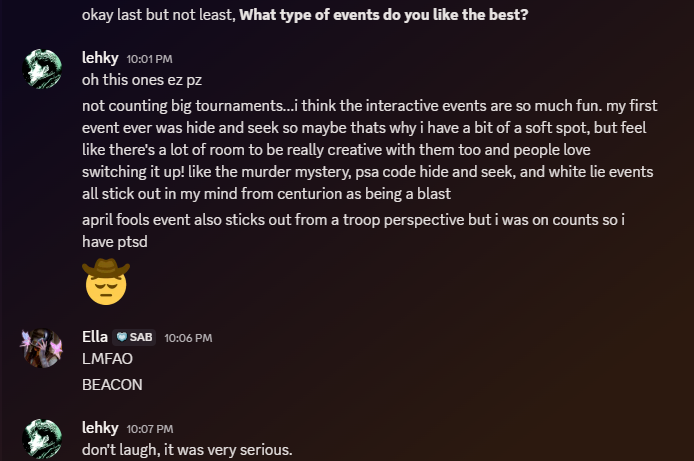The image size is (694, 461).
Task: Click the cowboy hat pensive emoji
Action: (106, 282)
